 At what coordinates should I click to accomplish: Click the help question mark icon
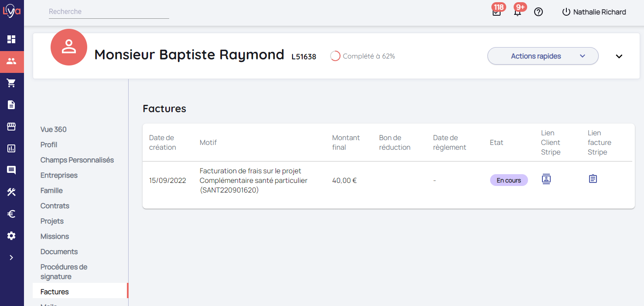[x=538, y=12]
